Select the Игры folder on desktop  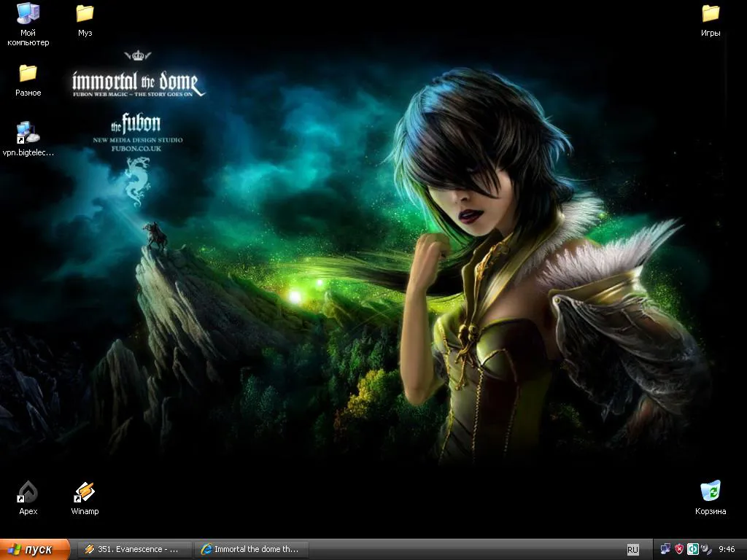pyautogui.click(x=711, y=20)
